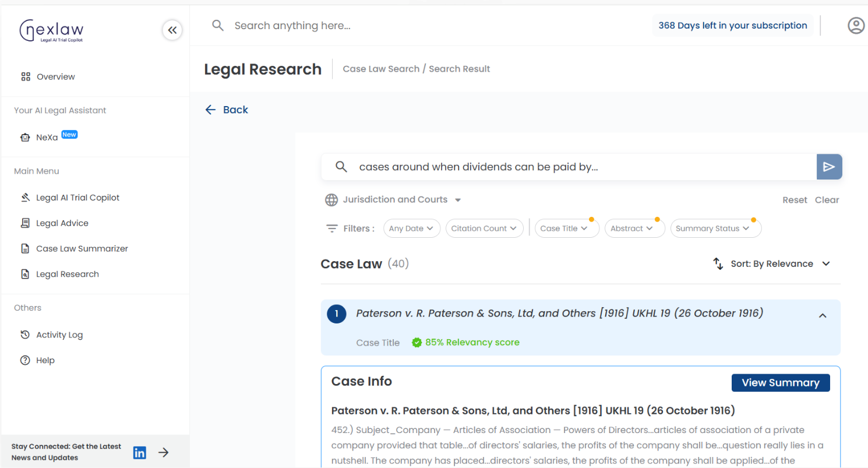Click the arrow next to LinkedIn icon
The width and height of the screenshot is (868, 468).
[164, 452]
